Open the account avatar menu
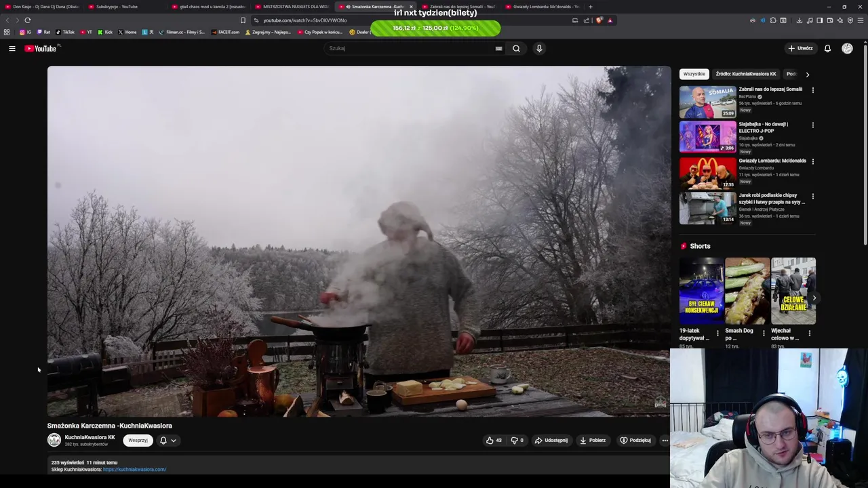The width and height of the screenshot is (868, 488). point(847,48)
